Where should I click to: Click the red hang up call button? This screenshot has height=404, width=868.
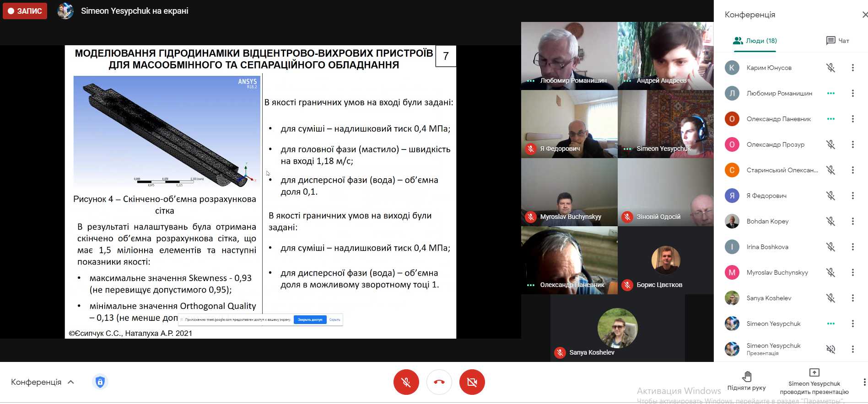coord(439,382)
